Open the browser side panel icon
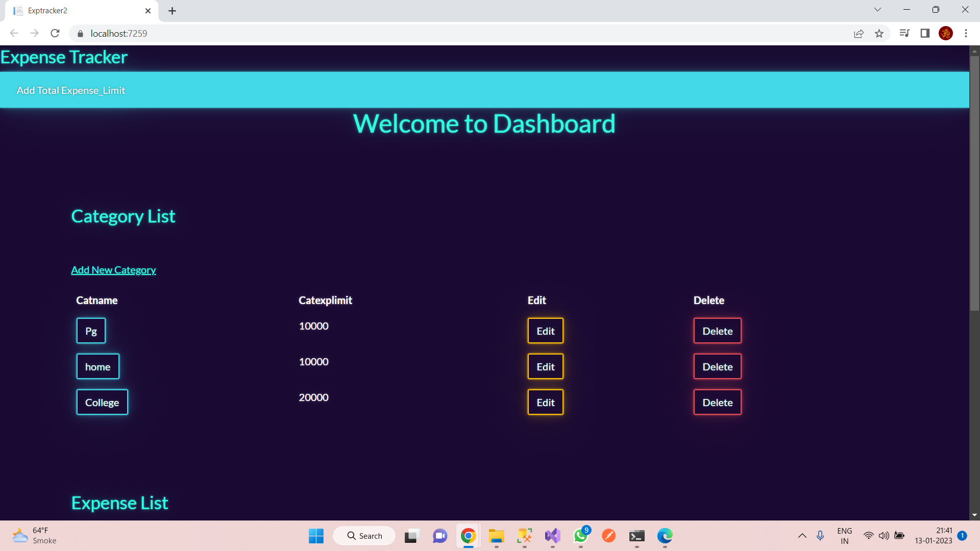The height and width of the screenshot is (551, 980). (925, 33)
